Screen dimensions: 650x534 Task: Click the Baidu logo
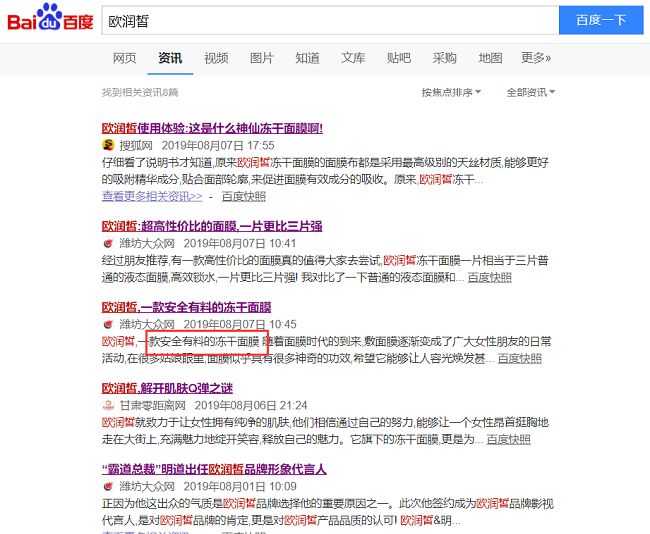[50, 19]
